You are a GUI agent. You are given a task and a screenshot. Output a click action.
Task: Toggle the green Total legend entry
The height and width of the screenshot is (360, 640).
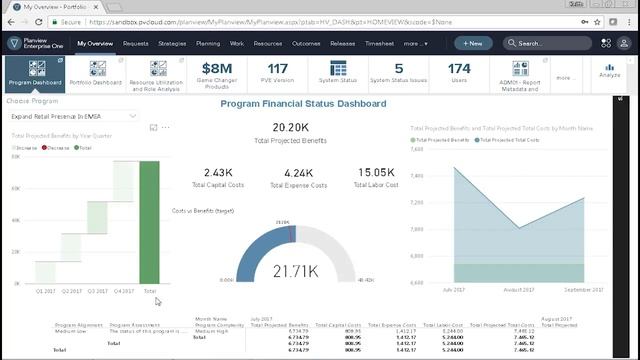[x=83, y=148]
